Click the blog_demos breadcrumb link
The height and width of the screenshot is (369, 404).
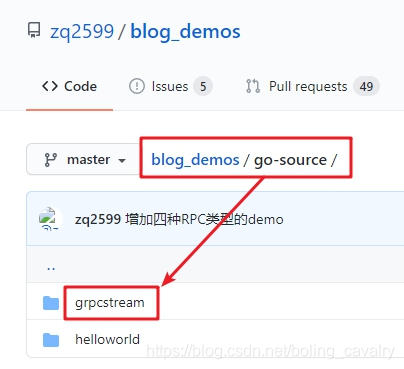pos(195,160)
